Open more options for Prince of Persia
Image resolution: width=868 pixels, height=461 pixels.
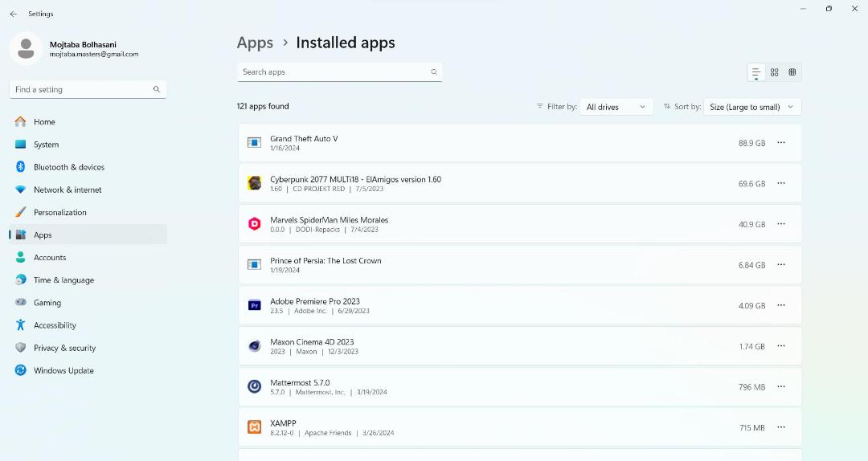(781, 264)
